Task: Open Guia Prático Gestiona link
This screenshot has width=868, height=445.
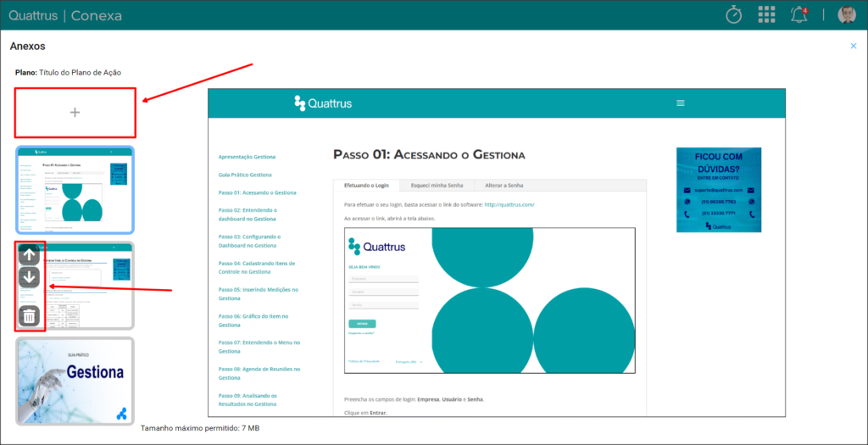Action: click(245, 175)
